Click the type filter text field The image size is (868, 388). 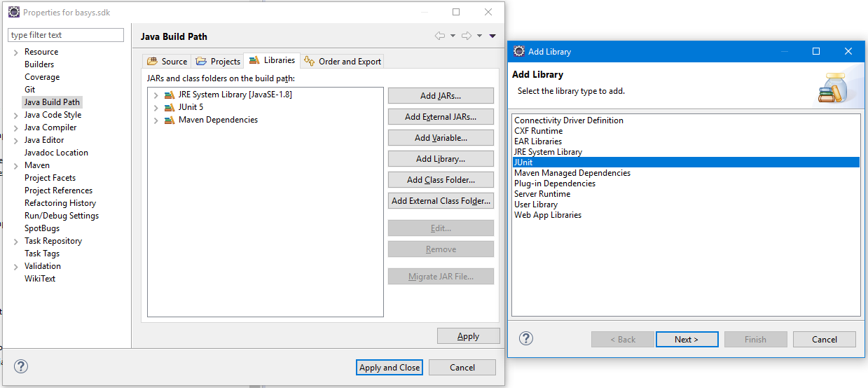pos(66,35)
